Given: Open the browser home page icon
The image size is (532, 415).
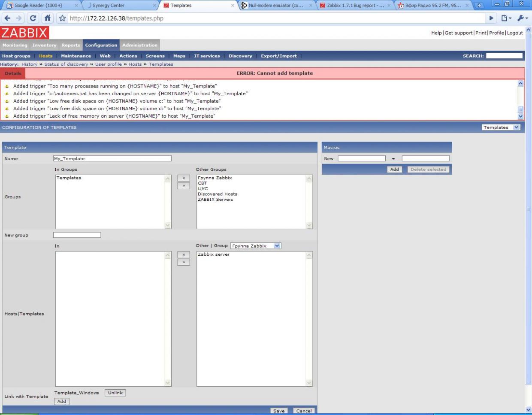Looking at the screenshot, I should pos(47,18).
